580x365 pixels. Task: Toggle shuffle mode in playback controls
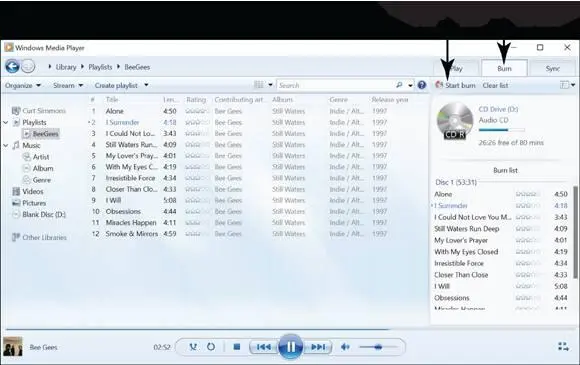coord(193,347)
